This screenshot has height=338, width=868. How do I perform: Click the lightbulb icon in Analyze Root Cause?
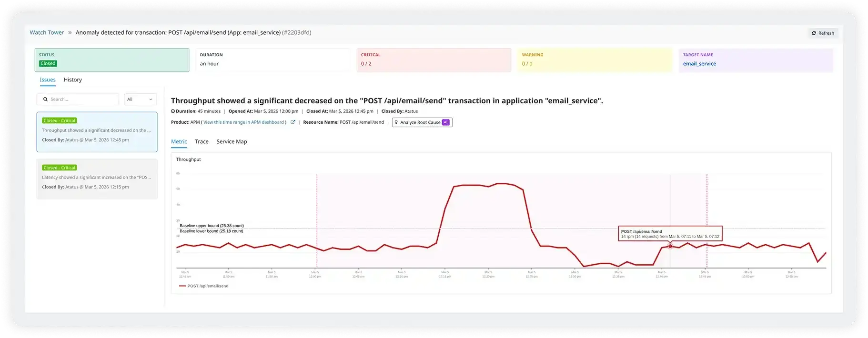(x=396, y=122)
